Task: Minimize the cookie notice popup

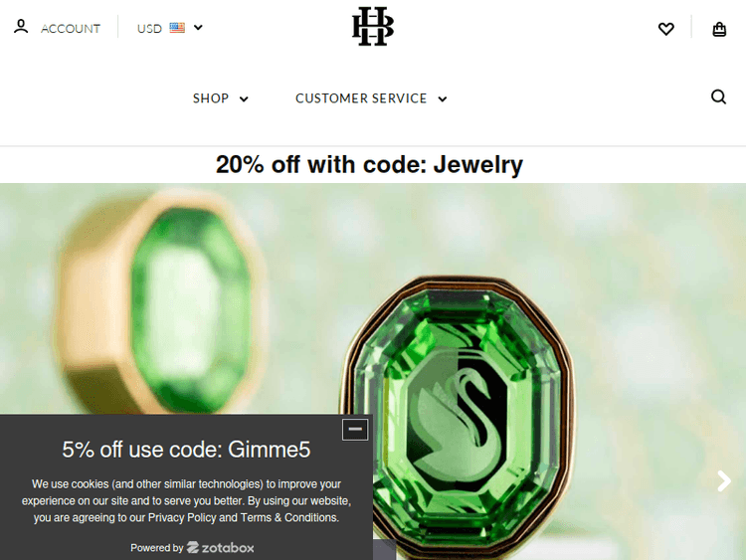Action: [x=355, y=429]
